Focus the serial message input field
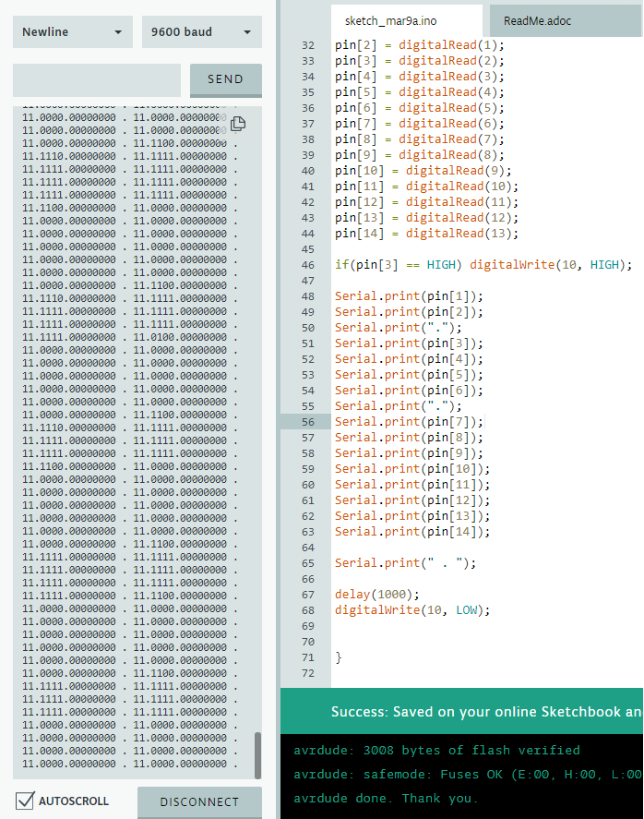Screen dimensions: 644x819 click(x=97, y=80)
